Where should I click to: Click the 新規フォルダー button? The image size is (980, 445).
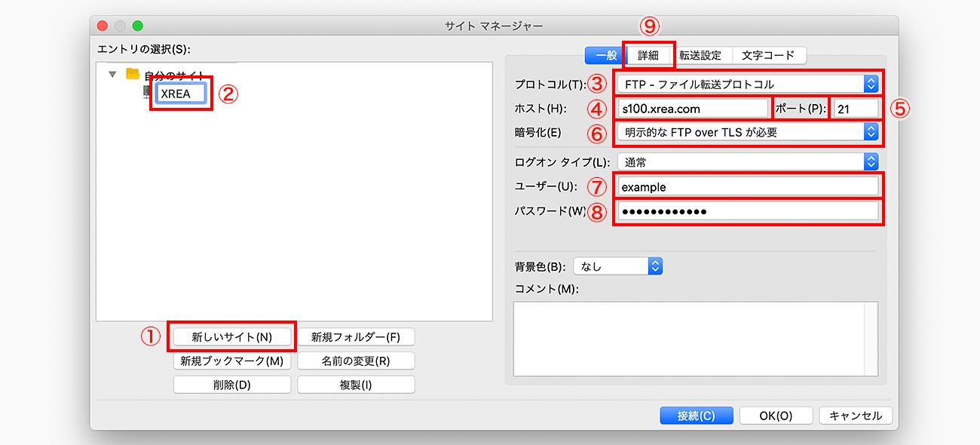(356, 336)
